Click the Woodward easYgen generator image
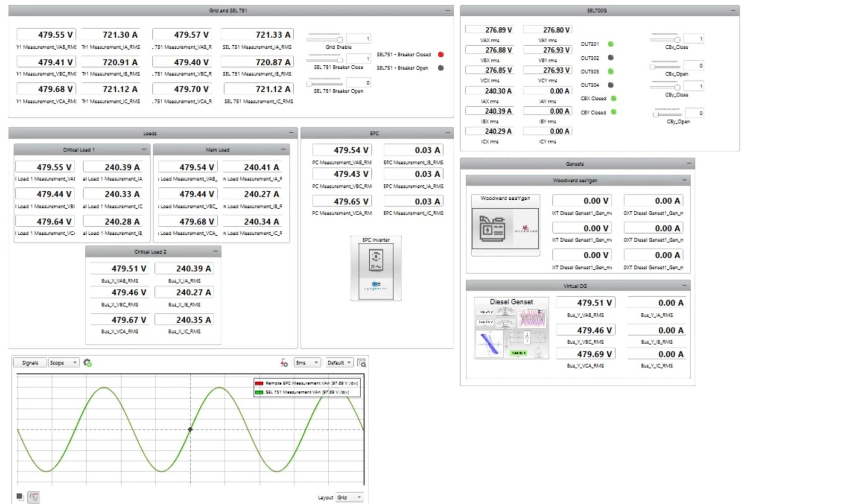 [506, 229]
